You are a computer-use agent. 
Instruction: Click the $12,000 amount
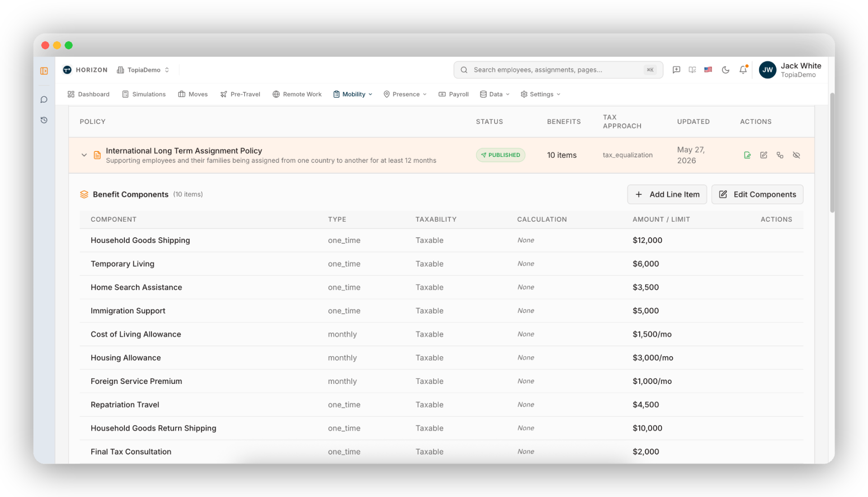point(647,240)
